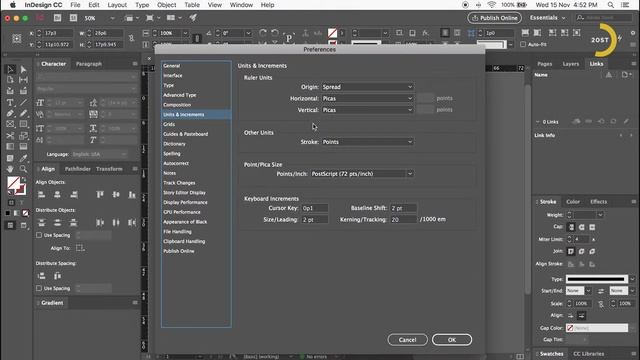Viewport: 640px width, 360px height.
Task: Click the Size/Leading input field
Action: point(314,220)
